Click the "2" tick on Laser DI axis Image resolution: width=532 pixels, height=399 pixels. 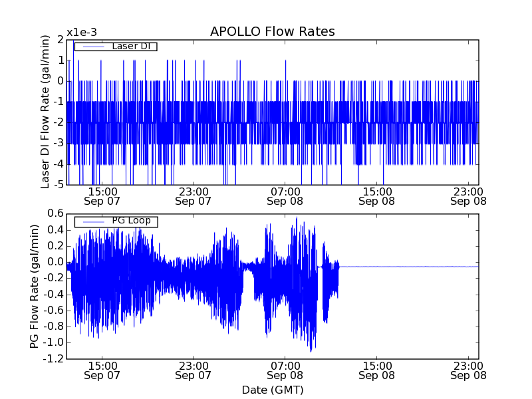tap(61, 40)
